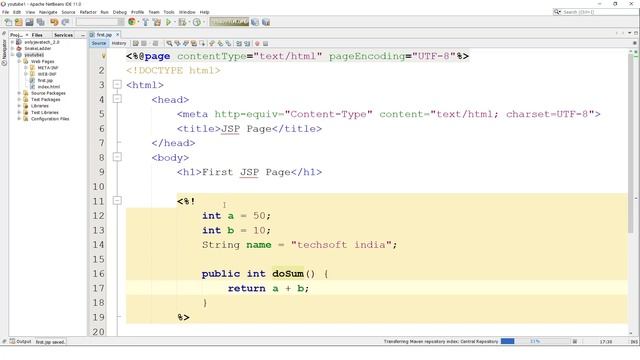The width and height of the screenshot is (640, 360).
Task: Click the Chrome browser selector icon
Action: 131,22
